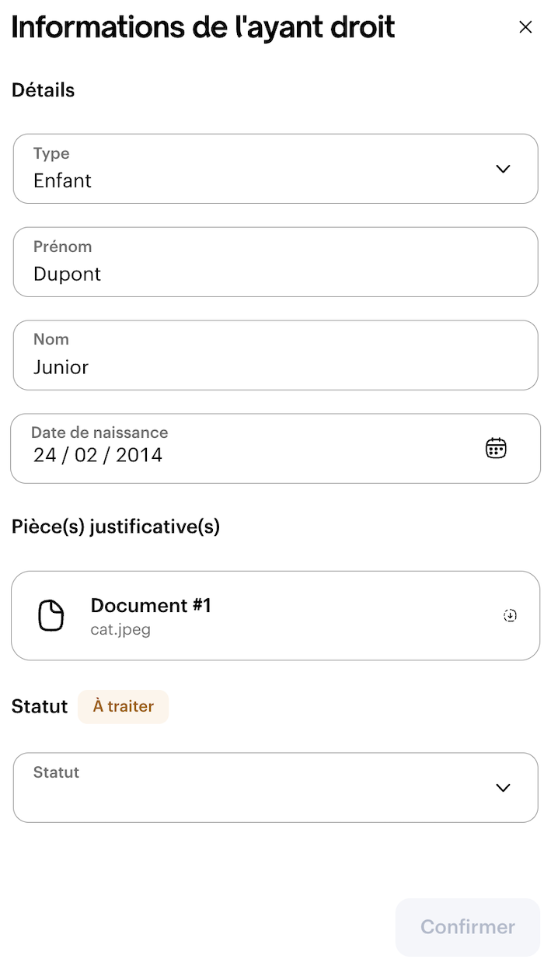Click the file icon beside Document #1
Screen dimensions: 558x980
pos(51,616)
